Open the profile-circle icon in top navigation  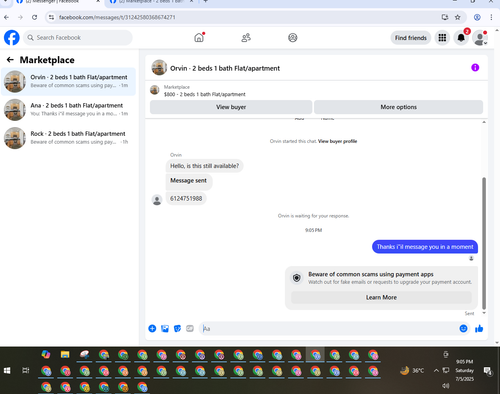(293, 38)
